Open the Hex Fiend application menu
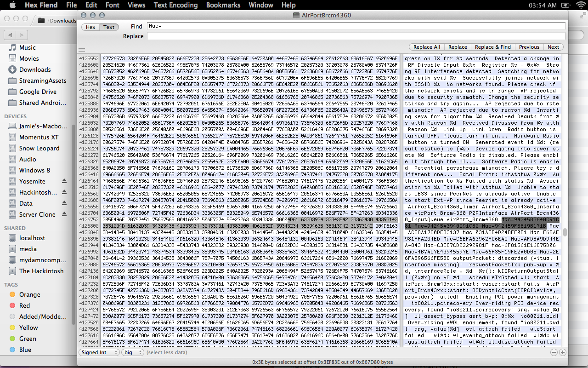 point(40,5)
